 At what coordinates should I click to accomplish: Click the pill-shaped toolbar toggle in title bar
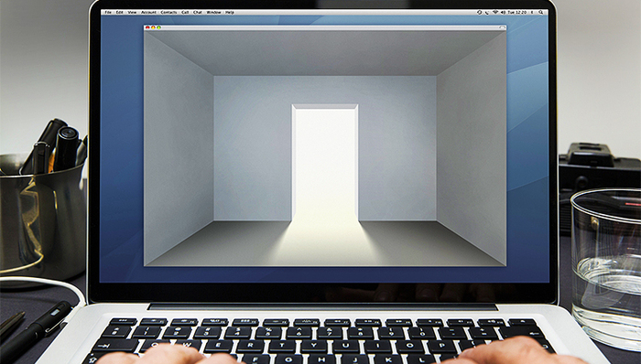pos(503,27)
